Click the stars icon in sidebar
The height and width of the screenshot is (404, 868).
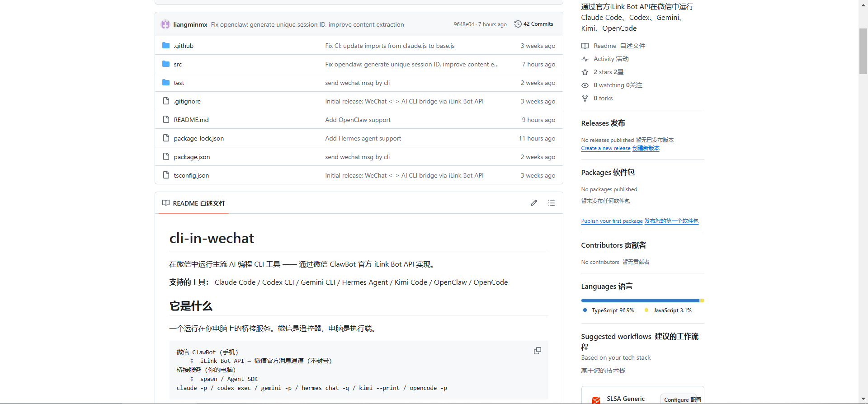coord(585,72)
